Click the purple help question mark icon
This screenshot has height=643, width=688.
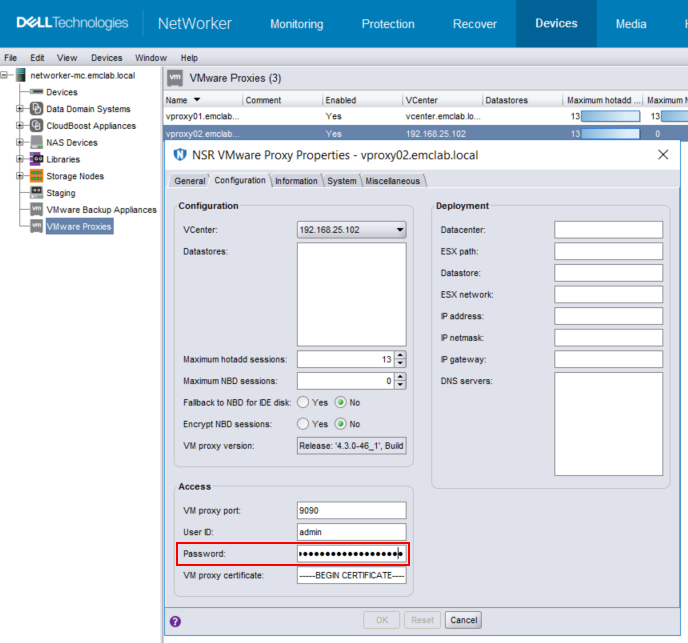(176, 621)
